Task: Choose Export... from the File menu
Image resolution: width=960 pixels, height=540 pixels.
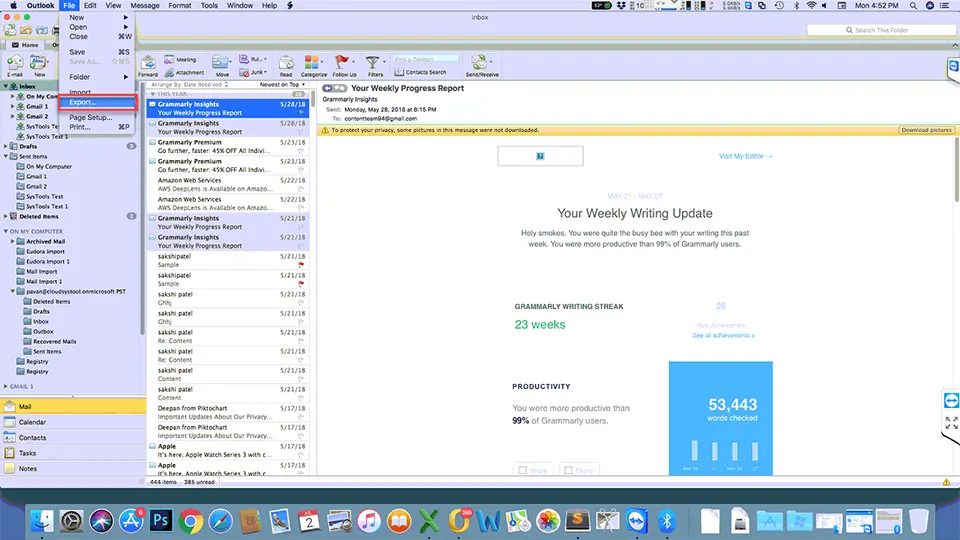Action: (97, 102)
